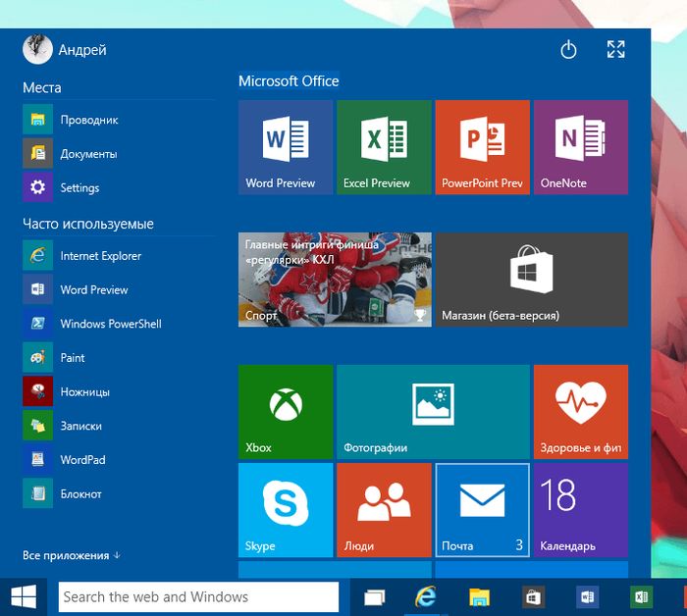Open Excel icon on the taskbar
This screenshot has height=616, width=687.
641,596
